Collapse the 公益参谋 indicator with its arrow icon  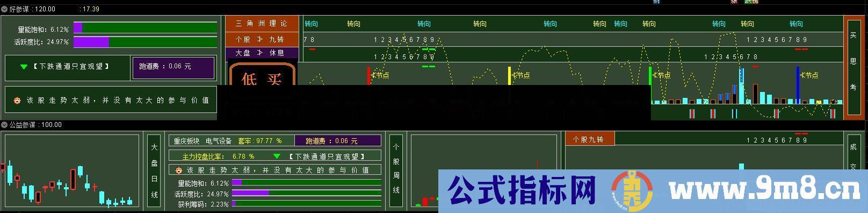[4, 125]
